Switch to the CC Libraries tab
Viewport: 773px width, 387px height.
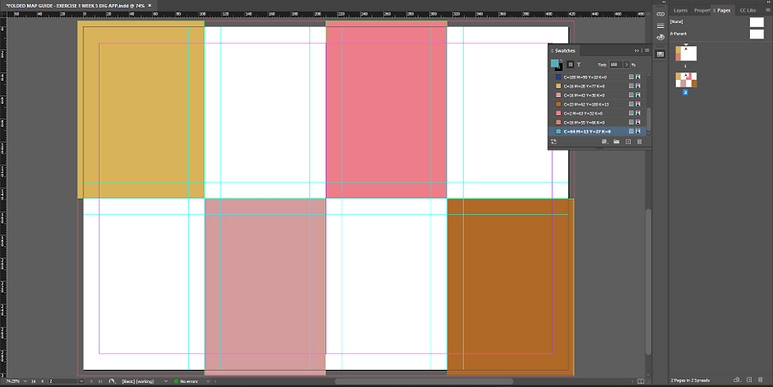(x=748, y=10)
